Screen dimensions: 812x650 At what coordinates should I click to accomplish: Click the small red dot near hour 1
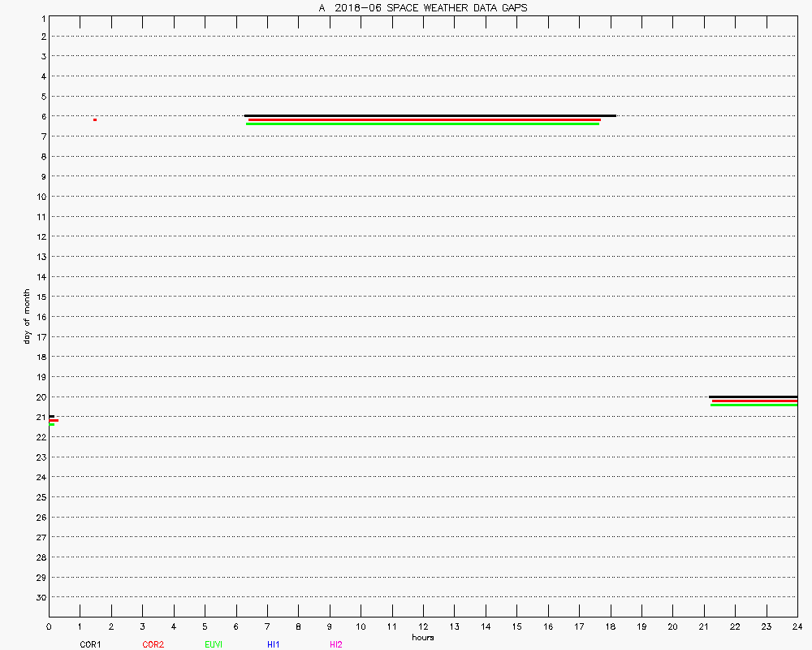tap(95, 119)
